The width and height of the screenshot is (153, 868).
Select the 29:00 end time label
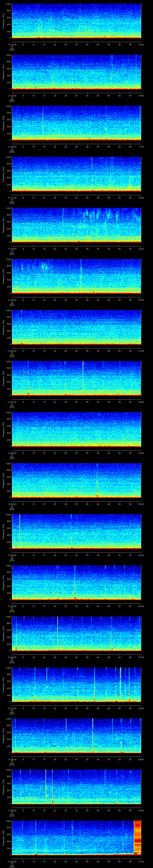[141, 759]
